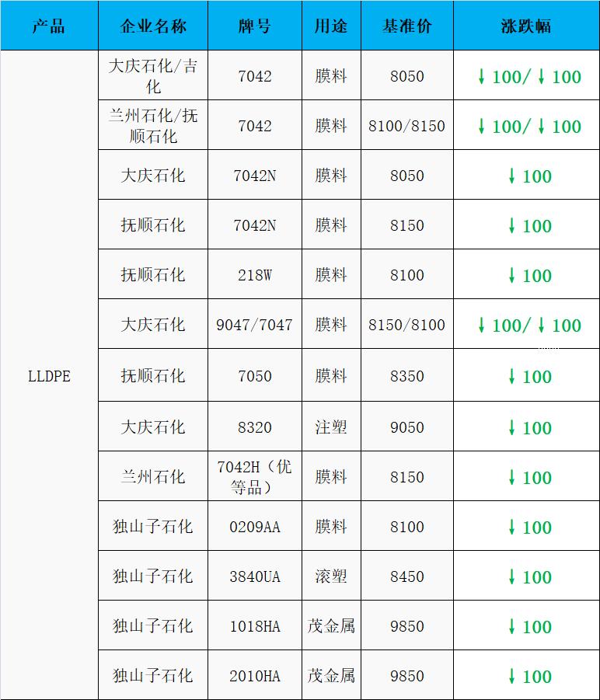Click grade 0209AA cell
This screenshot has height=700, width=600.
(254, 527)
